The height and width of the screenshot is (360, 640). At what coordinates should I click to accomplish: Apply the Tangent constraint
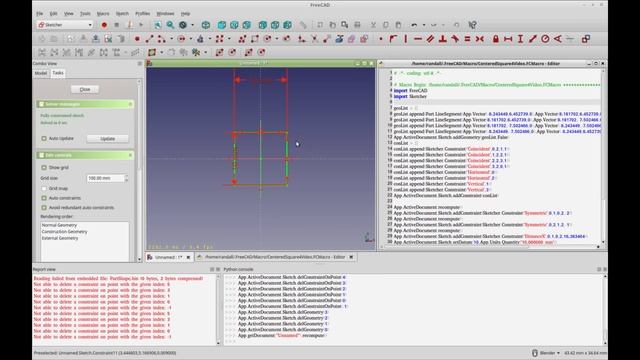coord(455,39)
